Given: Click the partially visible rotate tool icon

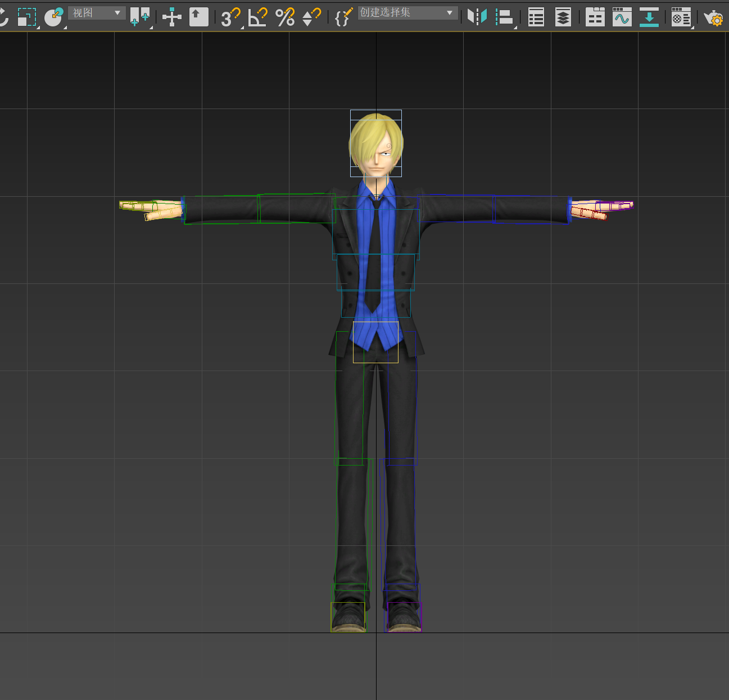Looking at the screenshot, I should coord(3,17).
